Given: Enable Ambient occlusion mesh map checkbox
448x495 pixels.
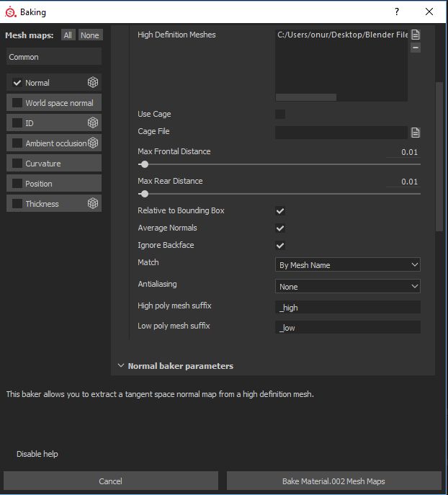Looking at the screenshot, I should click(17, 143).
